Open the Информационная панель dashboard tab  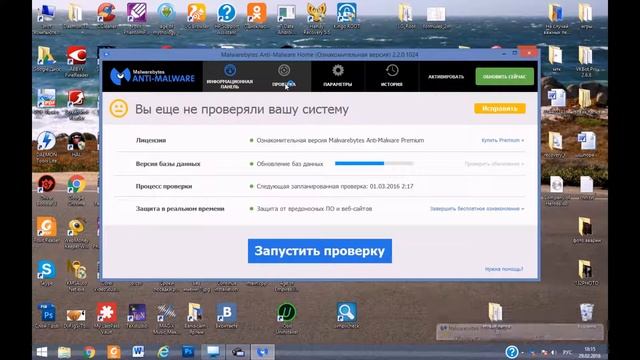click(x=229, y=76)
